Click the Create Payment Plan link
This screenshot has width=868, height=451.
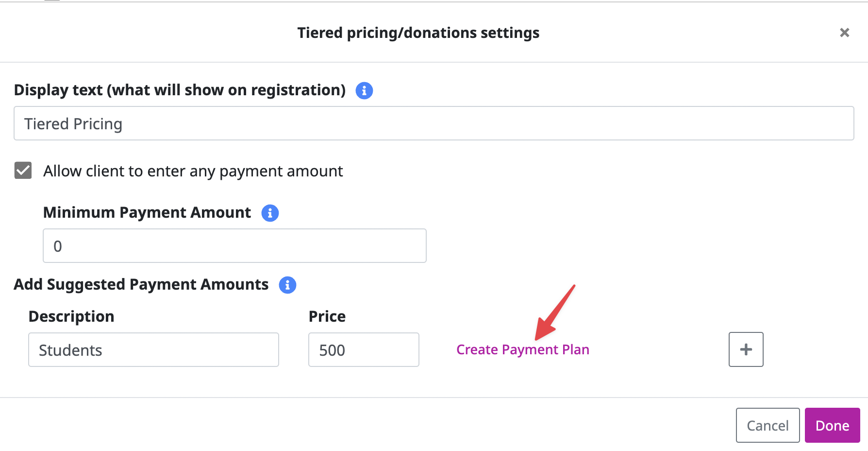522,349
